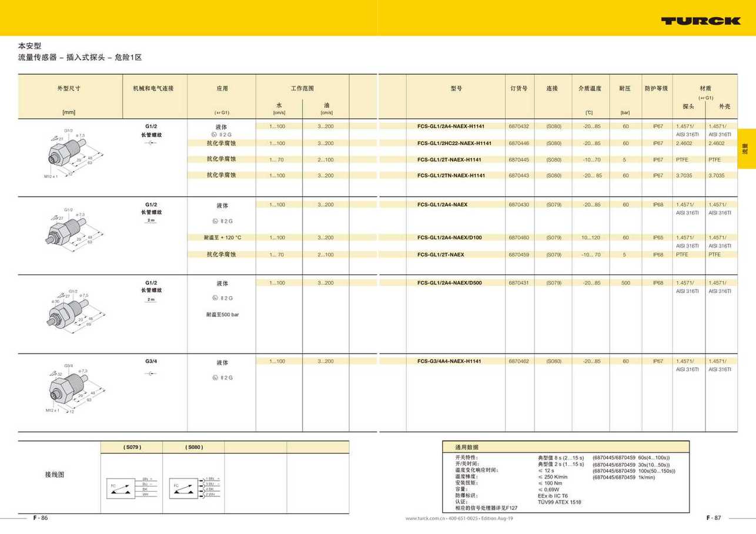Click page number F - 86
The image size is (756, 534).
(40, 518)
